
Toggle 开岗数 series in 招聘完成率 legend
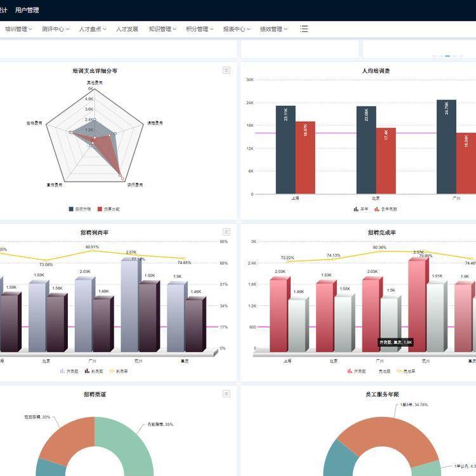(356, 371)
